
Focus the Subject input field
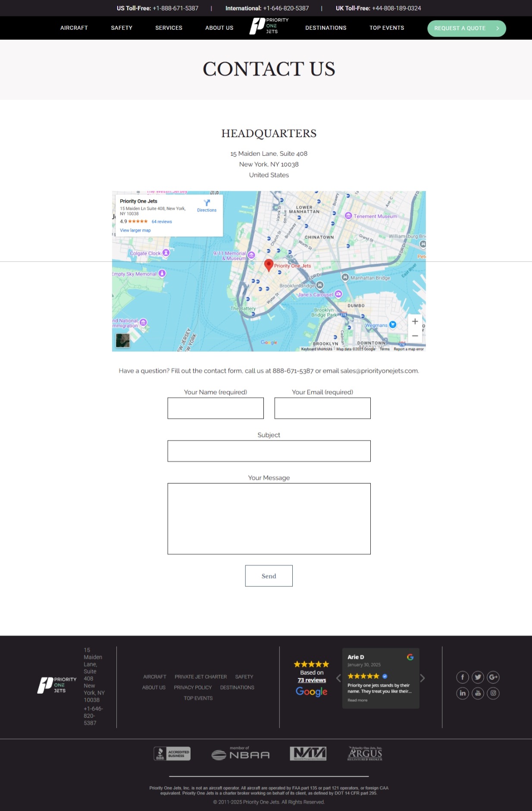[269, 451]
